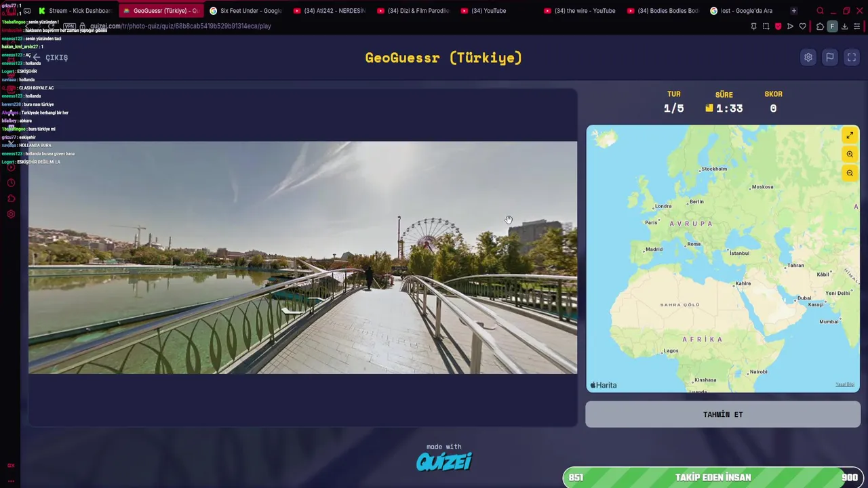
Task: Click Lagos on the map
Action: pyautogui.click(x=671, y=351)
